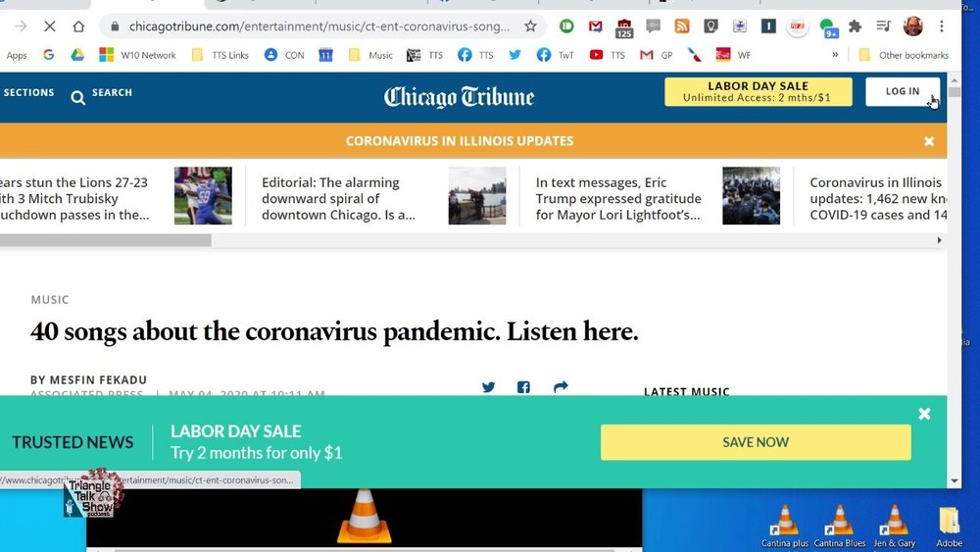Click the Chicago Tribune logo
The width and height of the screenshot is (980, 552).
click(x=459, y=97)
